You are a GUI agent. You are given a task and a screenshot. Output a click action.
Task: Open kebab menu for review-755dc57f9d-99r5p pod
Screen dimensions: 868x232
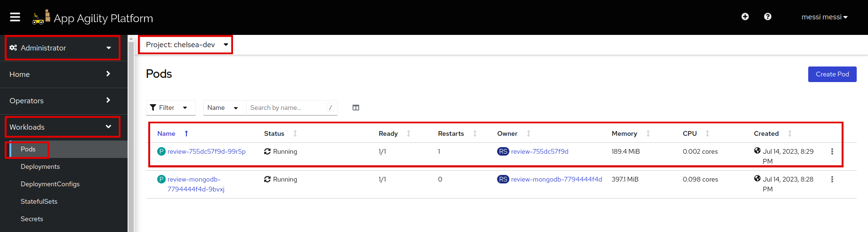[x=832, y=151]
